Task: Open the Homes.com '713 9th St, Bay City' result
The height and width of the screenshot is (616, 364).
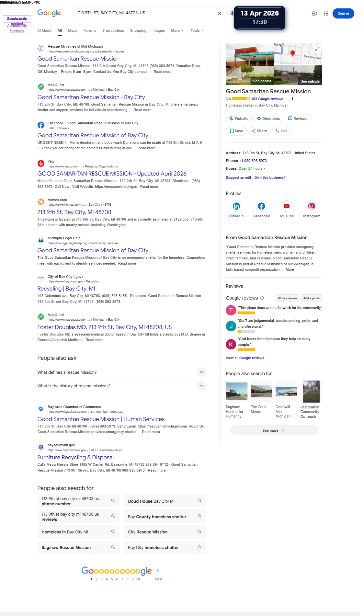Action: (74, 212)
